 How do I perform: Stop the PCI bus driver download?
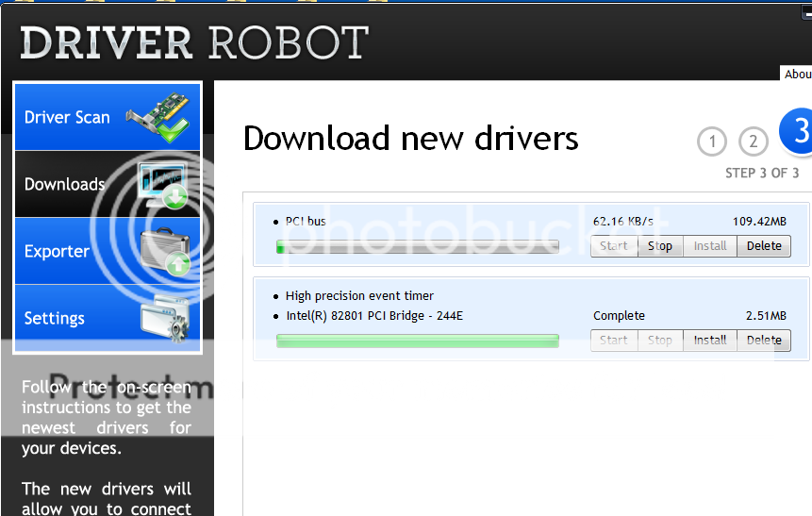pos(660,246)
